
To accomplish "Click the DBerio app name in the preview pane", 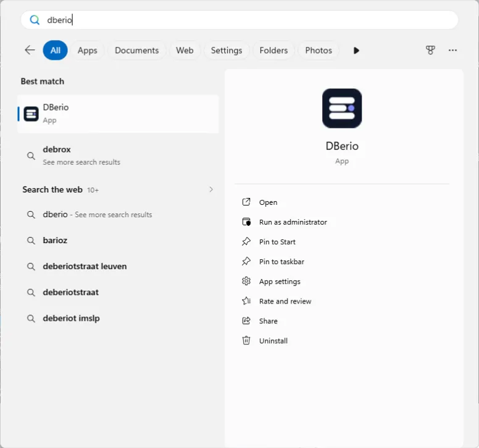I will point(342,146).
